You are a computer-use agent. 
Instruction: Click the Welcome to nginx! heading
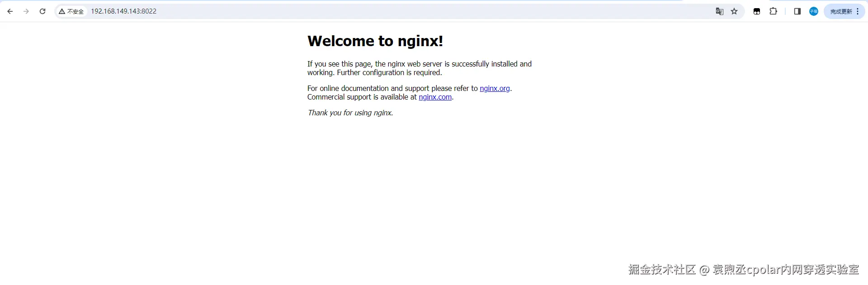[x=375, y=41]
